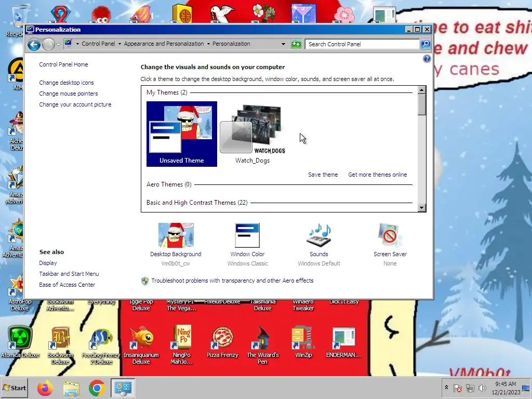Click the Control Panel icon in address bar
Image resolution: width=532 pixels, height=399 pixels.
click(68, 43)
